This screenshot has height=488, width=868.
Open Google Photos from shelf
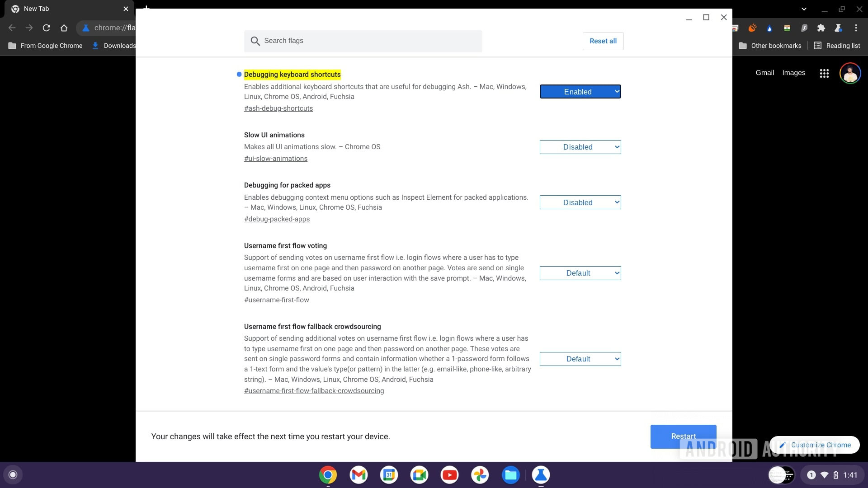[480, 475]
